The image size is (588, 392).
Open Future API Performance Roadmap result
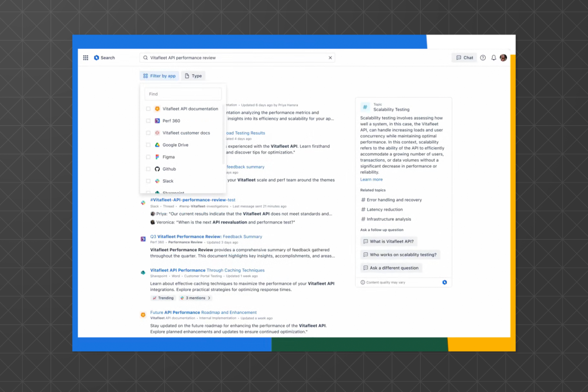point(203,313)
